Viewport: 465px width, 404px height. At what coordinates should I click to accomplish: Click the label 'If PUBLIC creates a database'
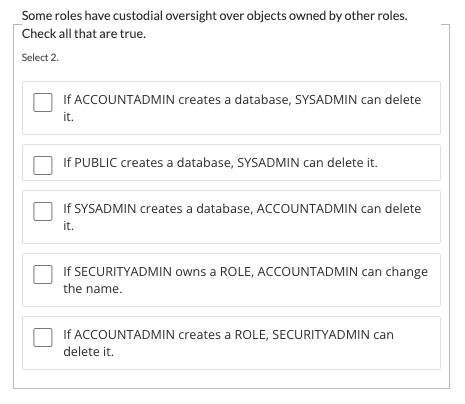[x=149, y=163]
